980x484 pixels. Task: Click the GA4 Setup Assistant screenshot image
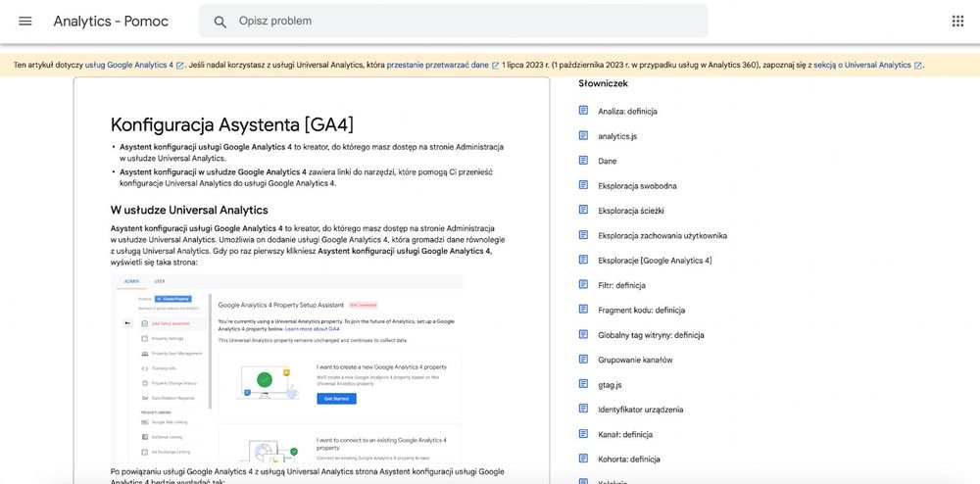287,368
